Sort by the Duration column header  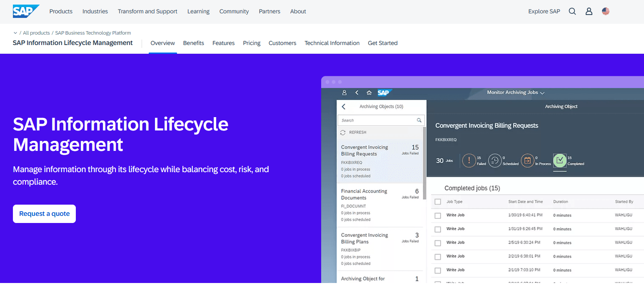click(x=561, y=202)
